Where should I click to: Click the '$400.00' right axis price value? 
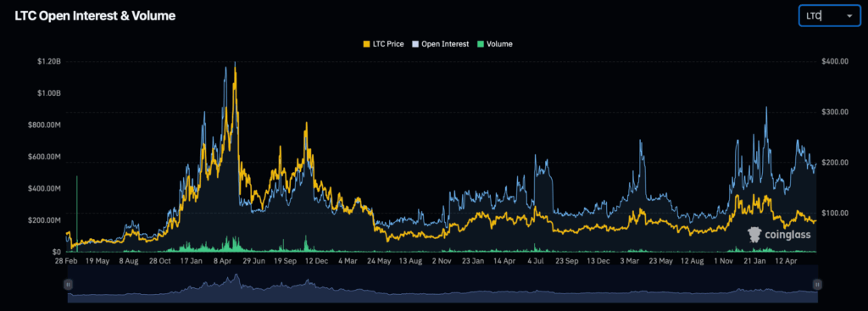tap(836, 61)
